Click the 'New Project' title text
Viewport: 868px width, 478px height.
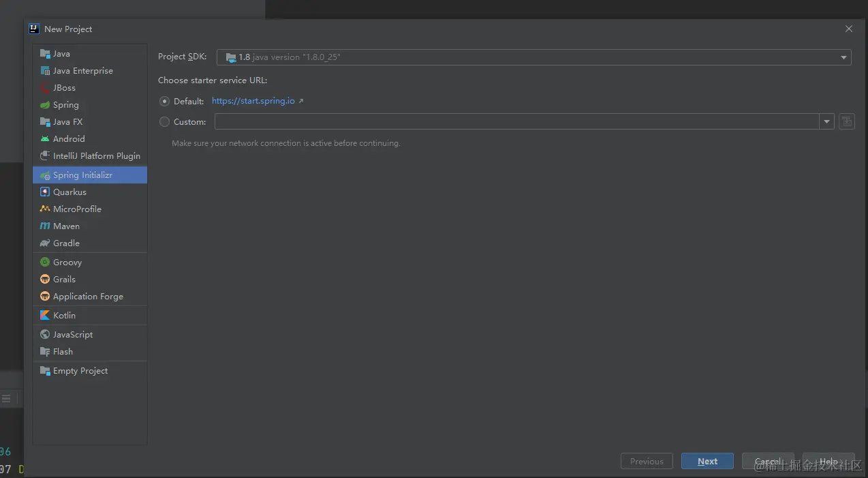(68, 29)
